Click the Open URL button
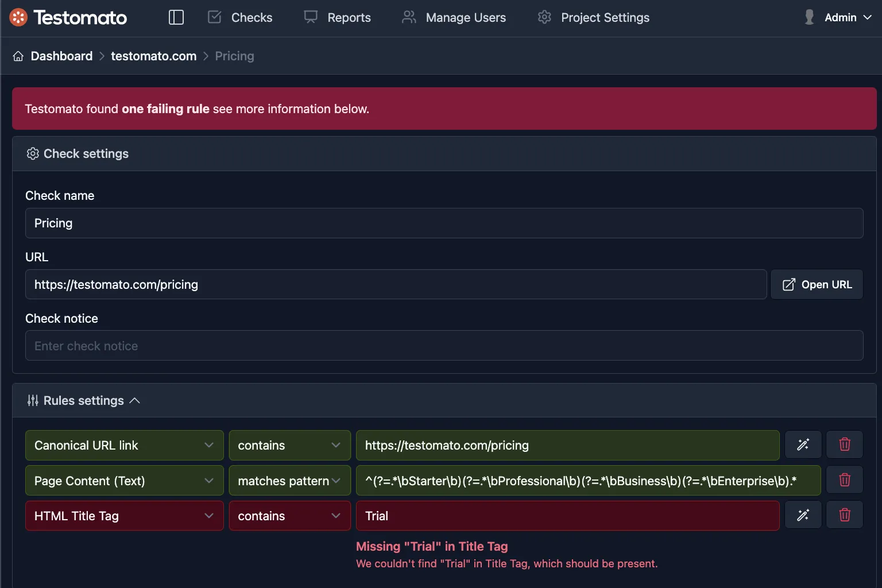 817,284
